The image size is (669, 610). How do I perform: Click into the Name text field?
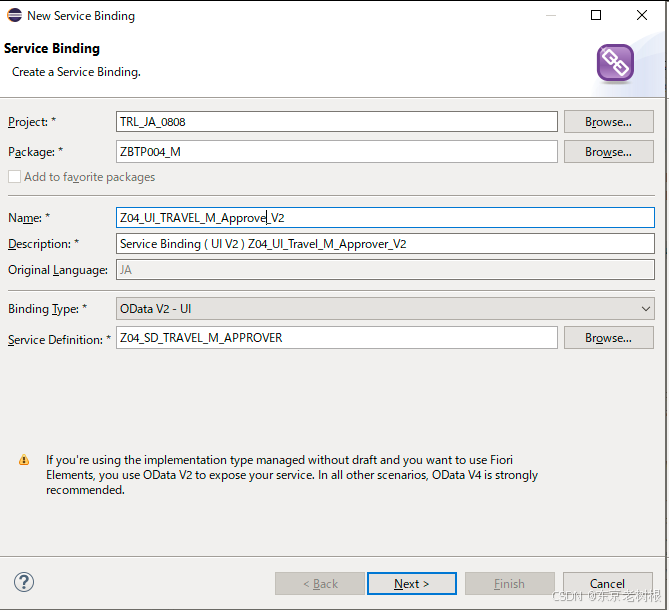385,218
